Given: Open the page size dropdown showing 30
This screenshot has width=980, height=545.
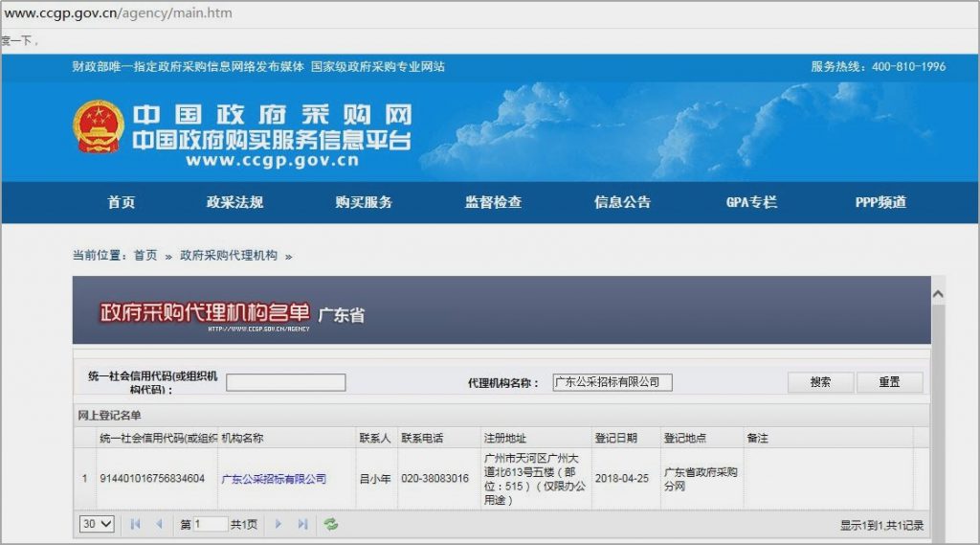Looking at the screenshot, I should coord(97,524).
